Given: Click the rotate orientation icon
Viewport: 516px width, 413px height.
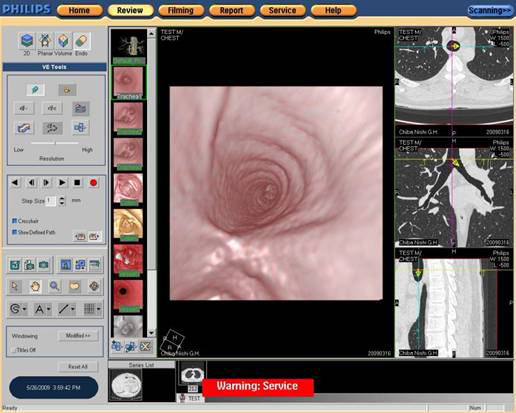Looking at the screenshot, I should pyautogui.click(x=94, y=286).
